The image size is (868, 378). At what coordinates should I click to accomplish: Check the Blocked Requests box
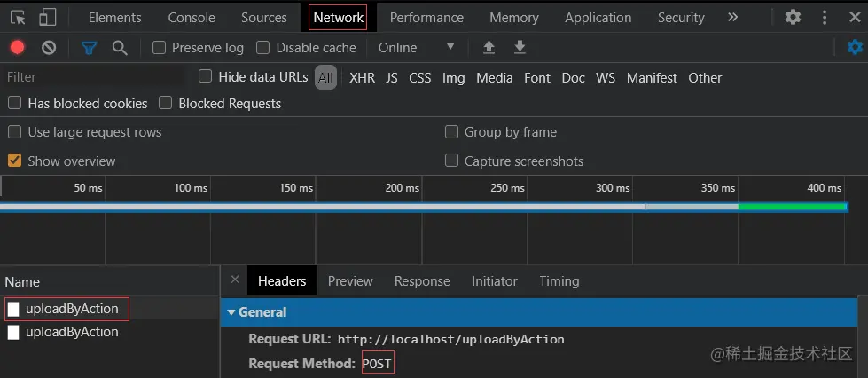point(166,103)
